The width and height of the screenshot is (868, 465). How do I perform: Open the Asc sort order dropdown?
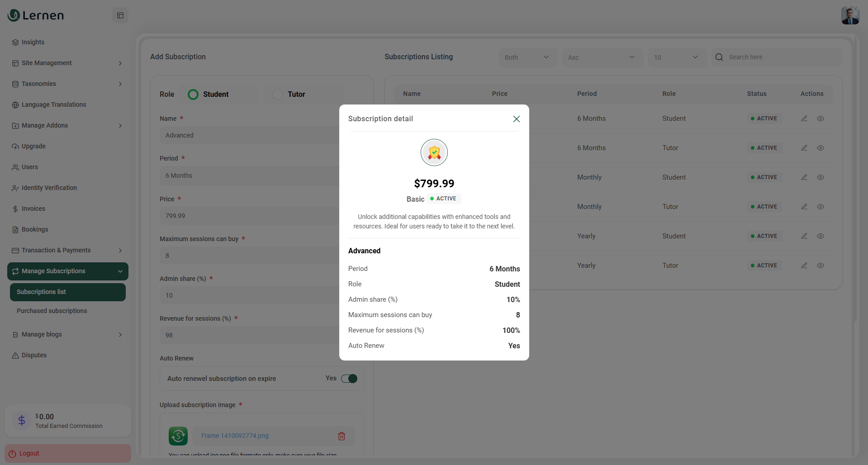click(x=602, y=57)
